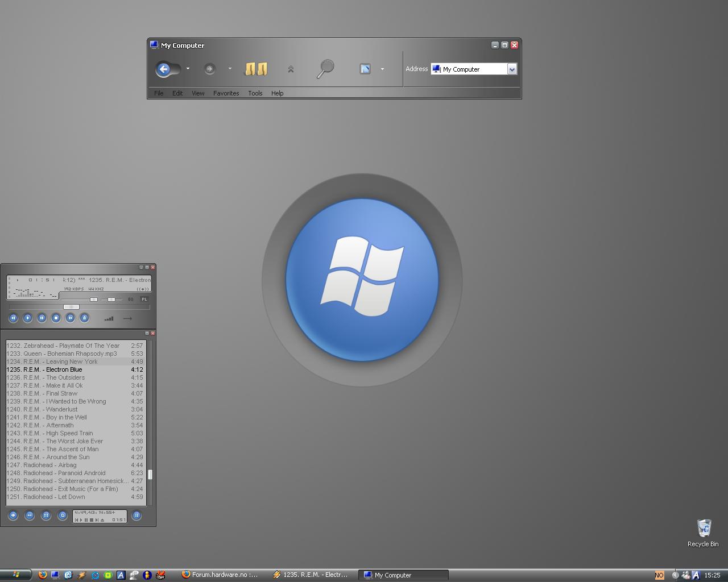
Task: Click the Winamp Eject button
Action: (84, 318)
